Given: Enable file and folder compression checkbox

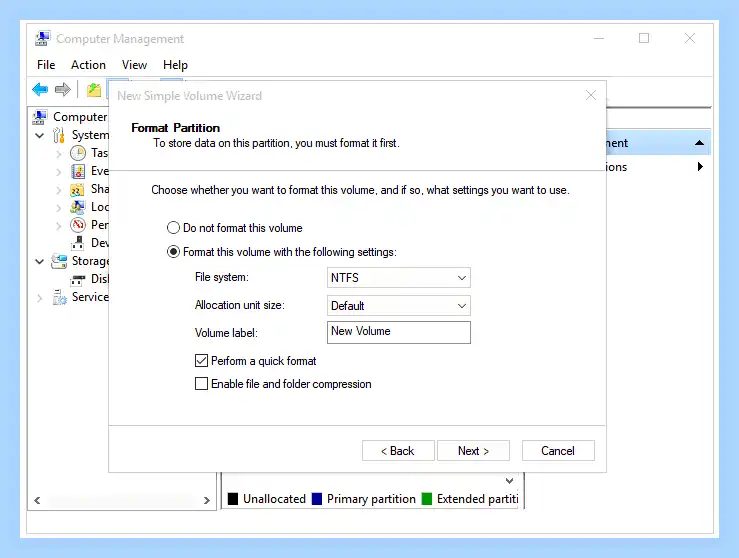Looking at the screenshot, I should (x=201, y=384).
